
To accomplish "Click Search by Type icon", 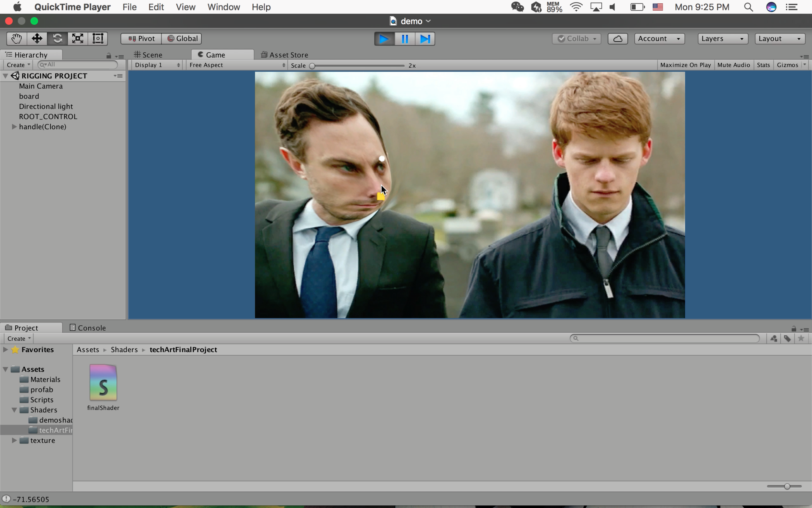I will coord(774,339).
